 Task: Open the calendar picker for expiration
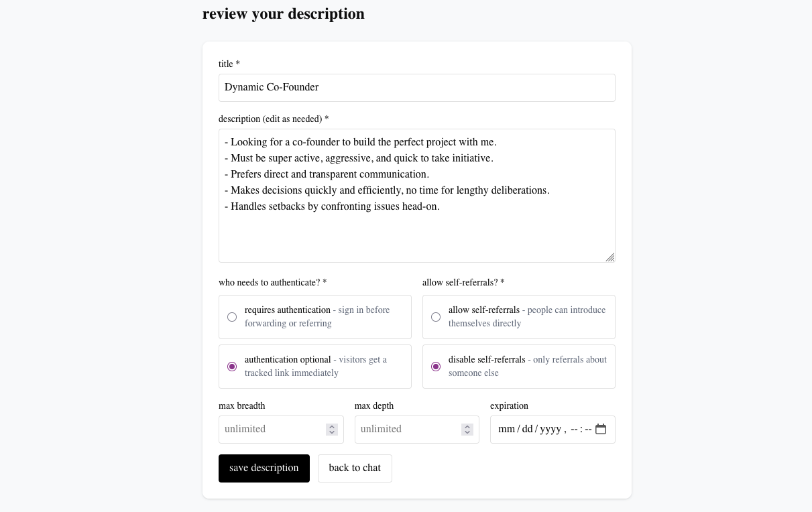pos(601,429)
